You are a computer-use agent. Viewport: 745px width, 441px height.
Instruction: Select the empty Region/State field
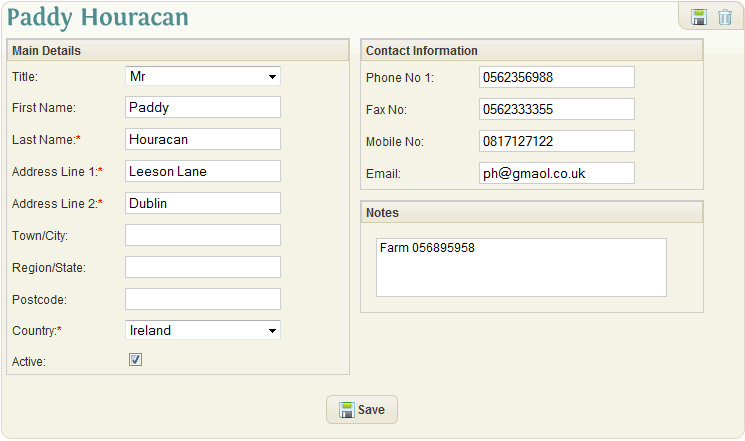point(203,267)
